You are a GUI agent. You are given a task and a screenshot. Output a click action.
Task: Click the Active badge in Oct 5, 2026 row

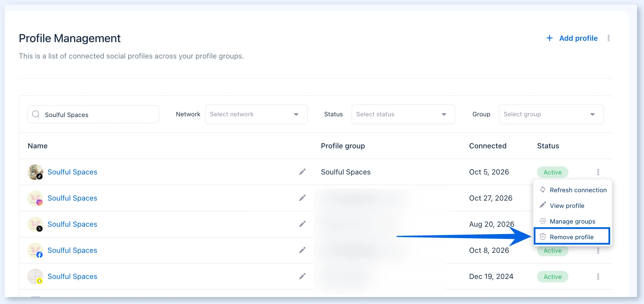tap(552, 172)
